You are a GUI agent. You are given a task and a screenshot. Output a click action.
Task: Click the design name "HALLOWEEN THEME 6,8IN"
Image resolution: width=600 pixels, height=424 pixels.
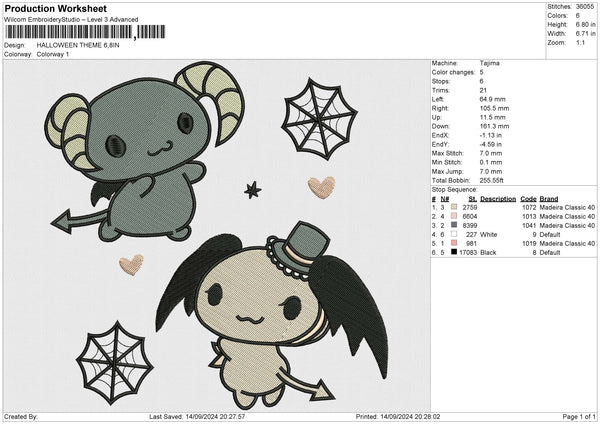[78, 45]
